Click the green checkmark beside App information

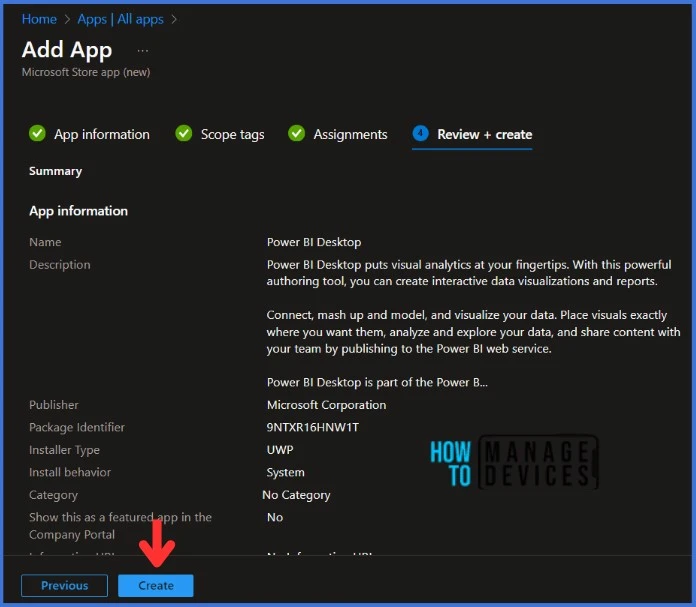click(37, 134)
